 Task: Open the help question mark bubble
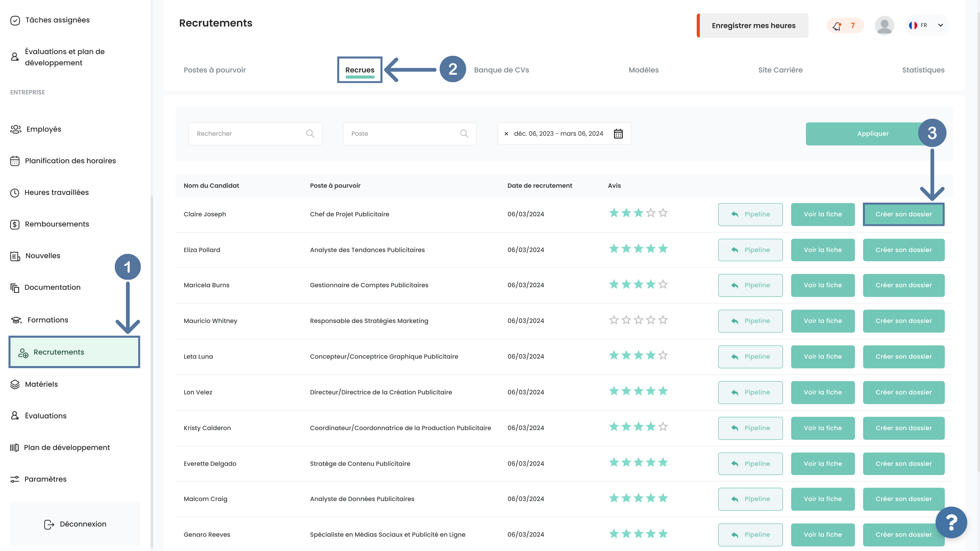tap(951, 522)
